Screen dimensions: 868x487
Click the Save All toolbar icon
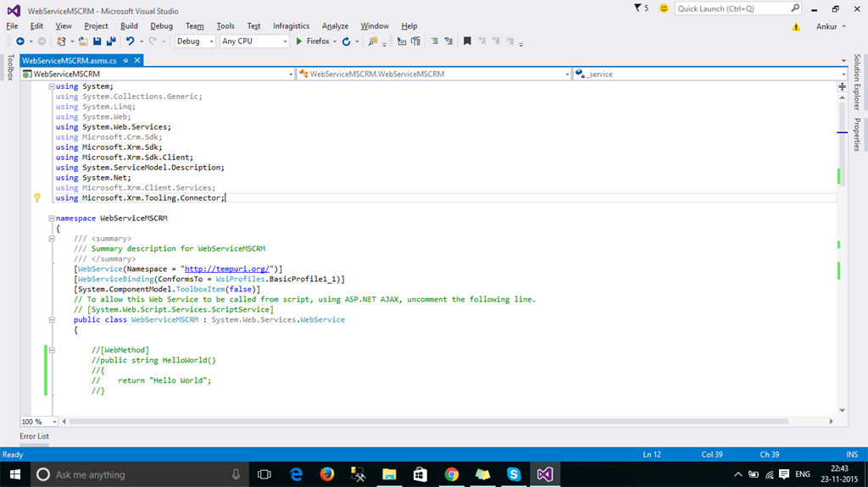(x=111, y=41)
